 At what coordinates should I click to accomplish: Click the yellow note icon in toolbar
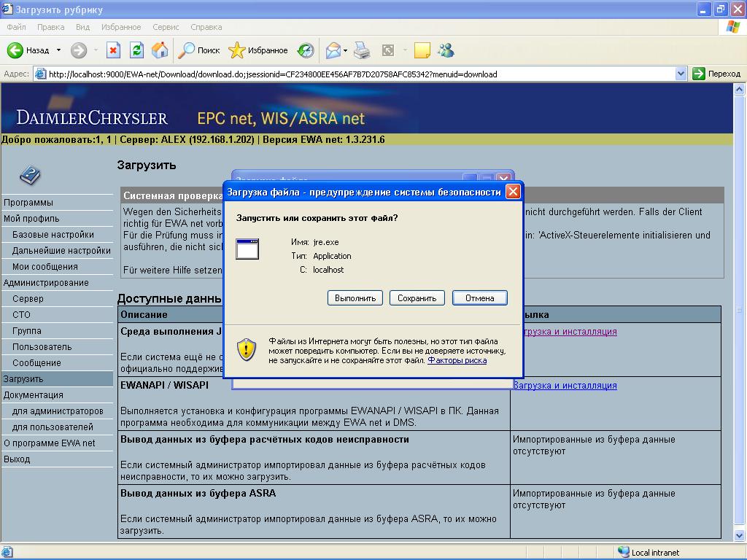[422, 50]
